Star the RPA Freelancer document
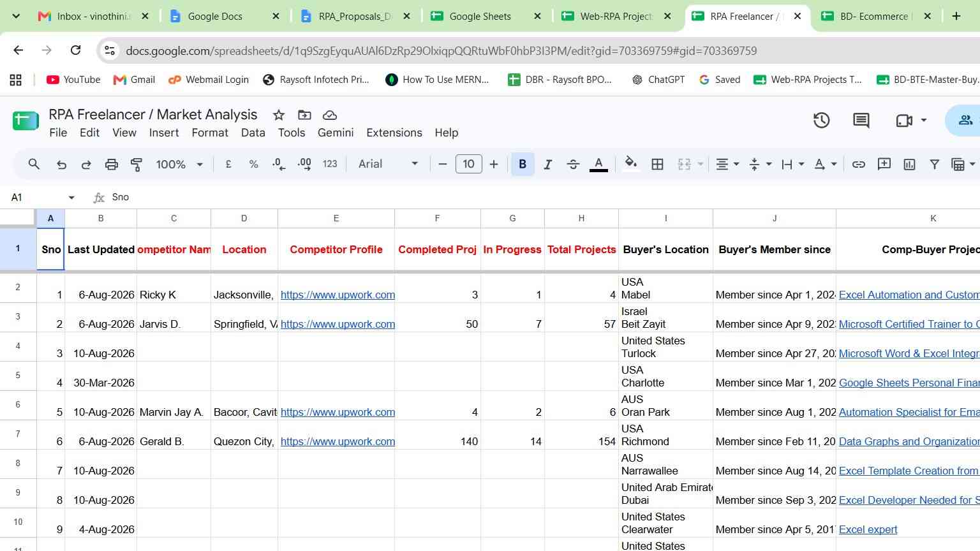 coord(279,115)
